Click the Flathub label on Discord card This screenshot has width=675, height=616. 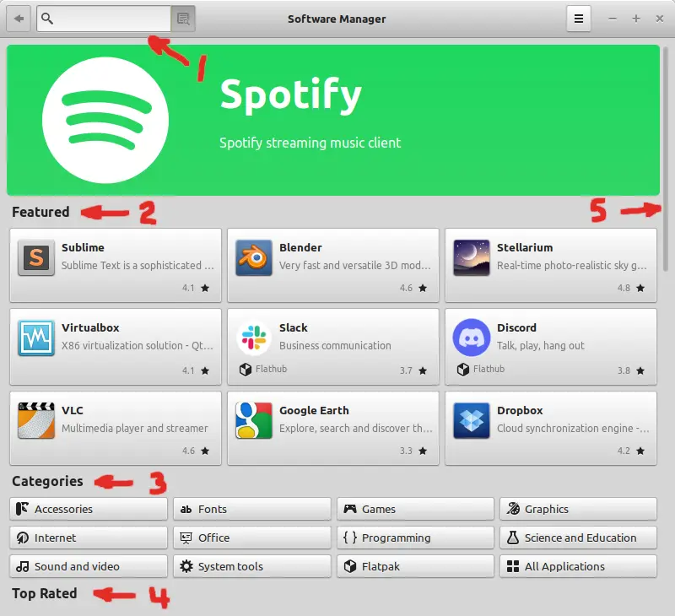(x=489, y=369)
